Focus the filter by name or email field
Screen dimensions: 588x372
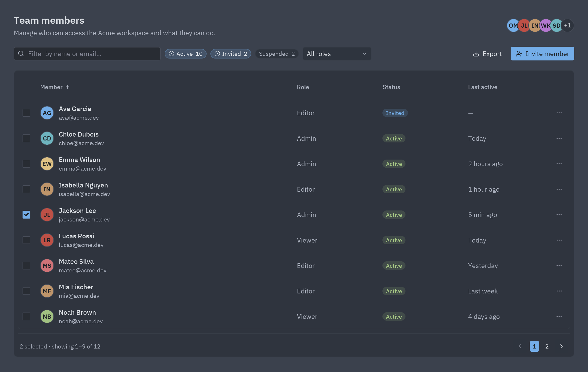point(87,54)
